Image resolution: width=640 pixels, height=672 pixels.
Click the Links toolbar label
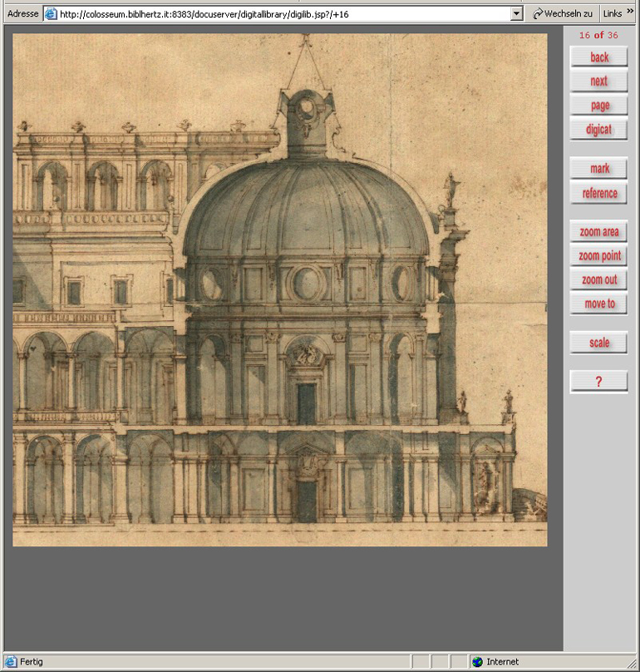(x=612, y=14)
